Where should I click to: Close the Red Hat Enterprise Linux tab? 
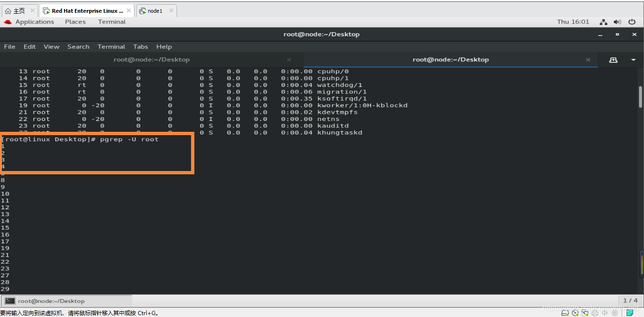click(128, 10)
